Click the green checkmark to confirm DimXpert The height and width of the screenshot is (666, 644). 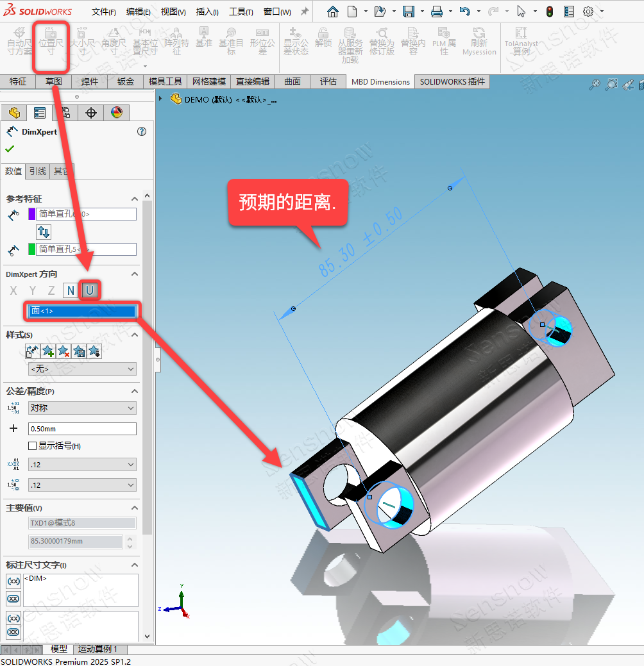coord(10,149)
